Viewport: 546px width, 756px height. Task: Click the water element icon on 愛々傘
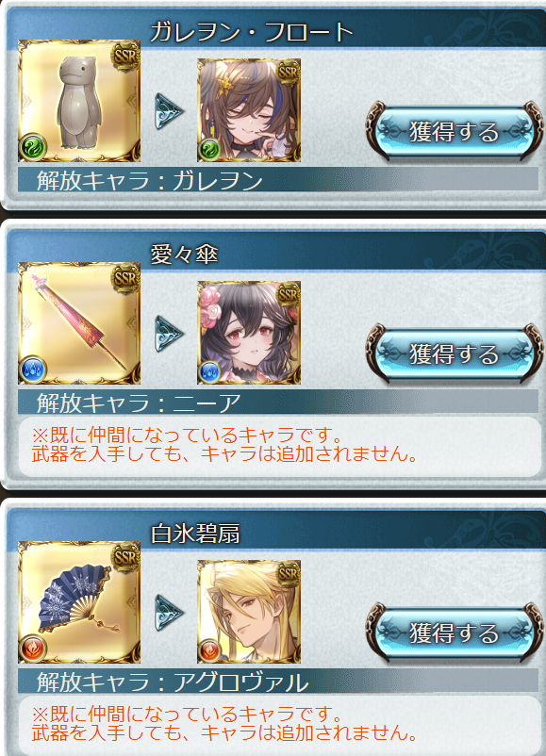tap(33, 370)
